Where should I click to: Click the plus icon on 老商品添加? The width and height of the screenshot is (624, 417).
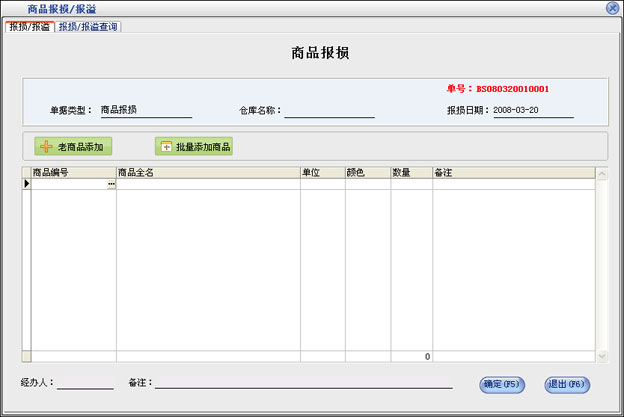(45, 147)
